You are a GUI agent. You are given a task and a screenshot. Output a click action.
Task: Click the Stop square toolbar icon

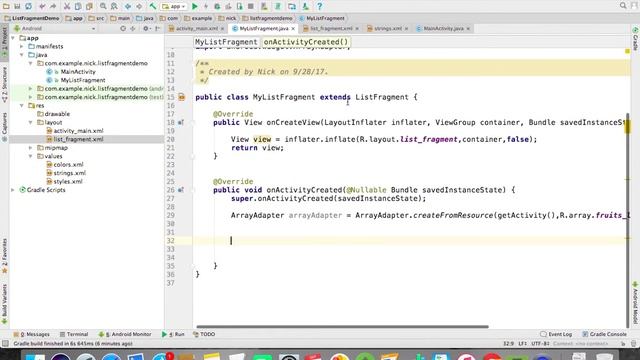(251, 6)
